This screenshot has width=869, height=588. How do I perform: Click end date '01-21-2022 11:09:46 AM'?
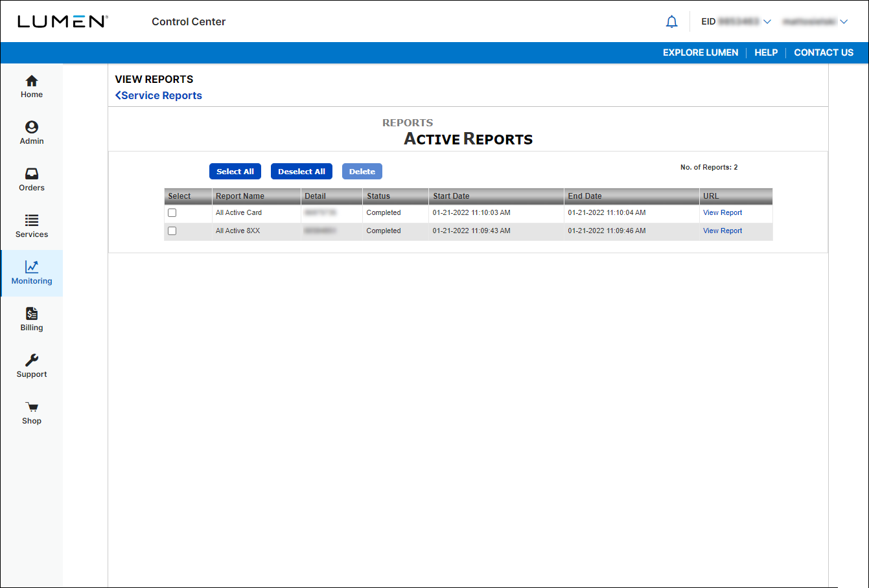click(x=607, y=231)
